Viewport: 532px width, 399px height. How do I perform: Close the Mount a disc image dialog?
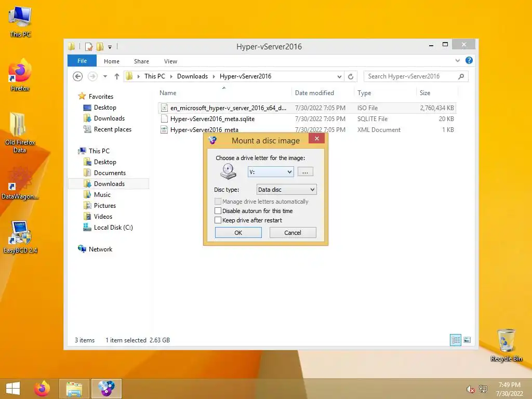316,138
